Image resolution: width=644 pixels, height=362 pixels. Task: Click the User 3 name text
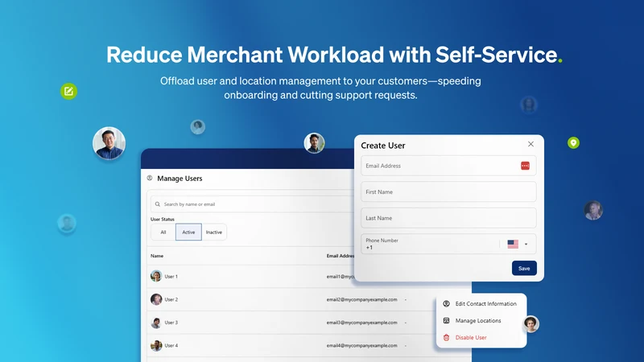pyautogui.click(x=171, y=323)
